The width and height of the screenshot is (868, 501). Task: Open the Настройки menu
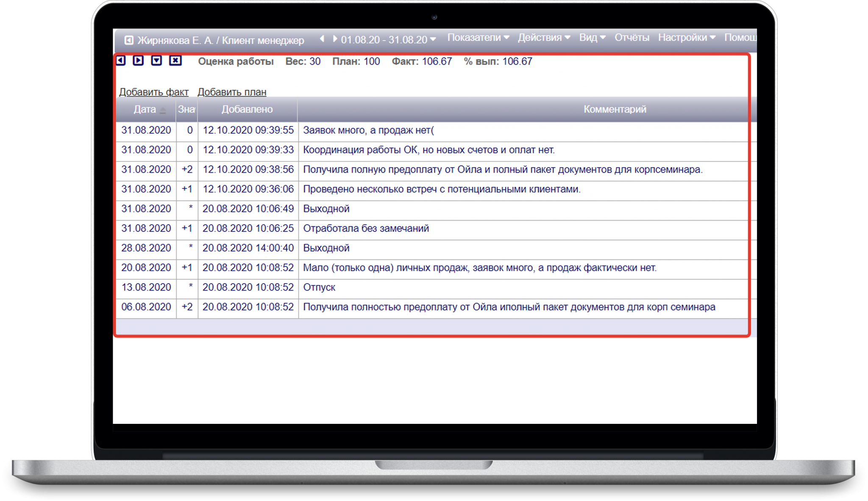pyautogui.click(x=686, y=38)
